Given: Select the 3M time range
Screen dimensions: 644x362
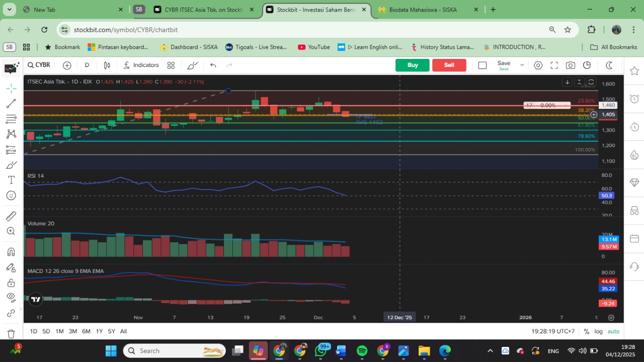Looking at the screenshot, I should tap(73, 331).
